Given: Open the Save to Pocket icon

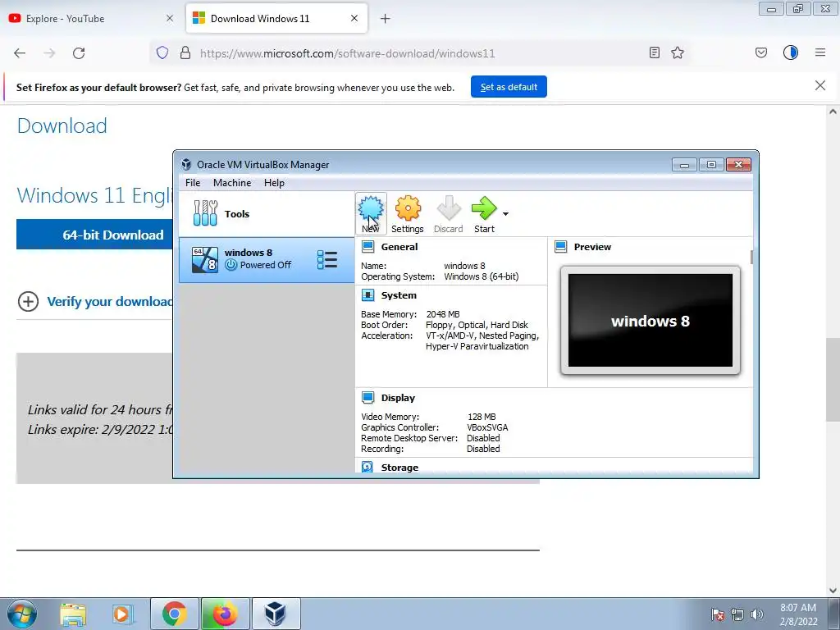Looking at the screenshot, I should 761,52.
